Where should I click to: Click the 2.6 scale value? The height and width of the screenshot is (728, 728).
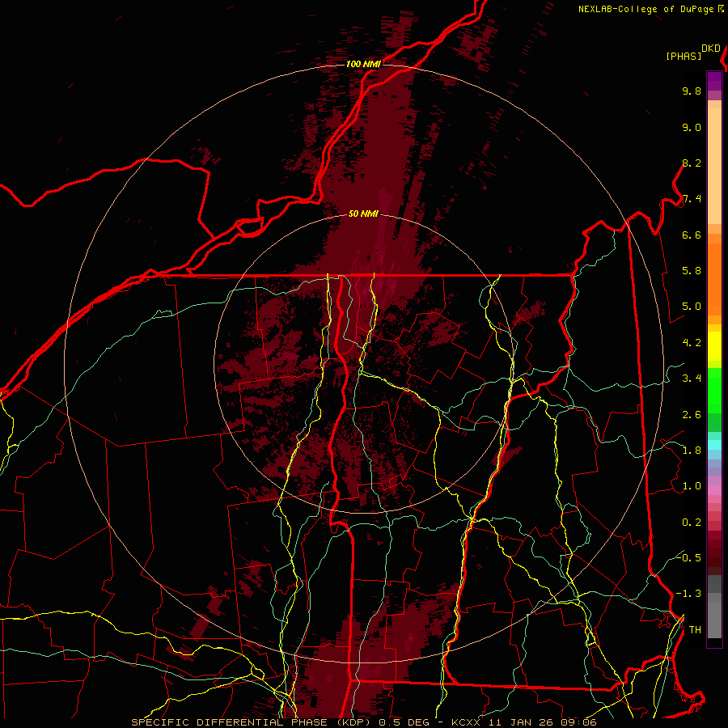coord(692,415)
